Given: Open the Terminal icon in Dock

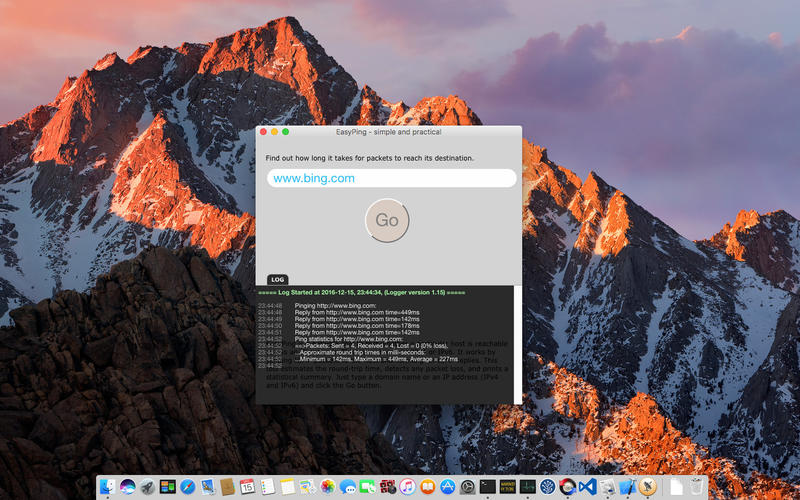Looking at the screenshot, I should coord(488,487).
